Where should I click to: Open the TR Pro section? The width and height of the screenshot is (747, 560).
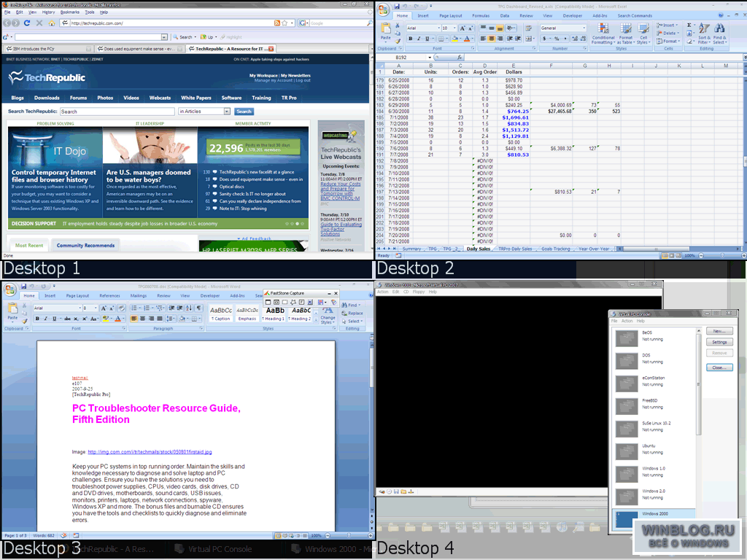[289, 98]
